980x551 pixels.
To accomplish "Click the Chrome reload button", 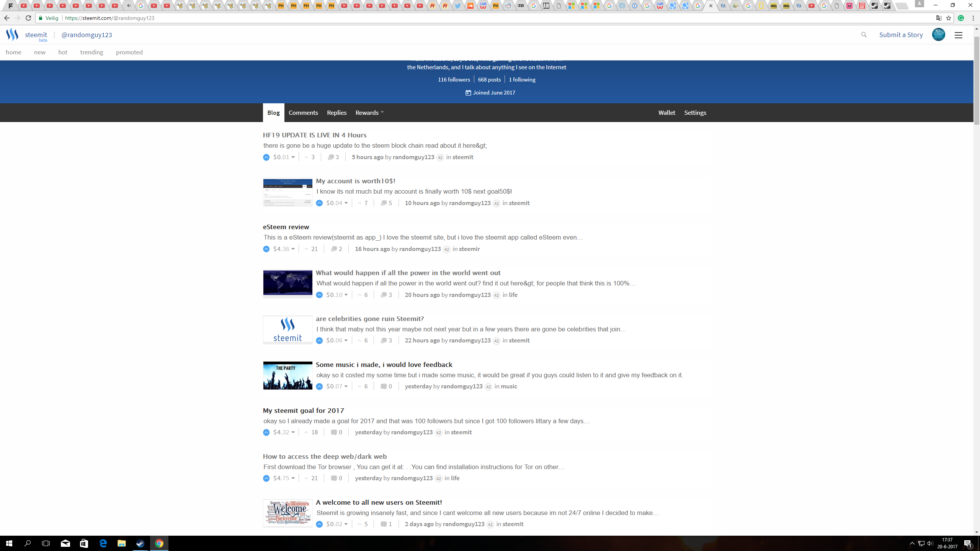I will coord(28,18).
